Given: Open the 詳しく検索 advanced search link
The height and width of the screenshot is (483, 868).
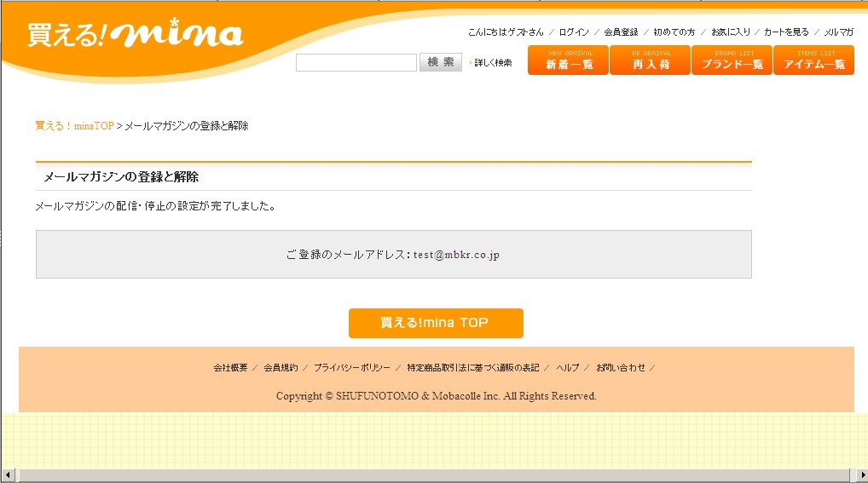Looking at the screenshot, I should 493,63.
